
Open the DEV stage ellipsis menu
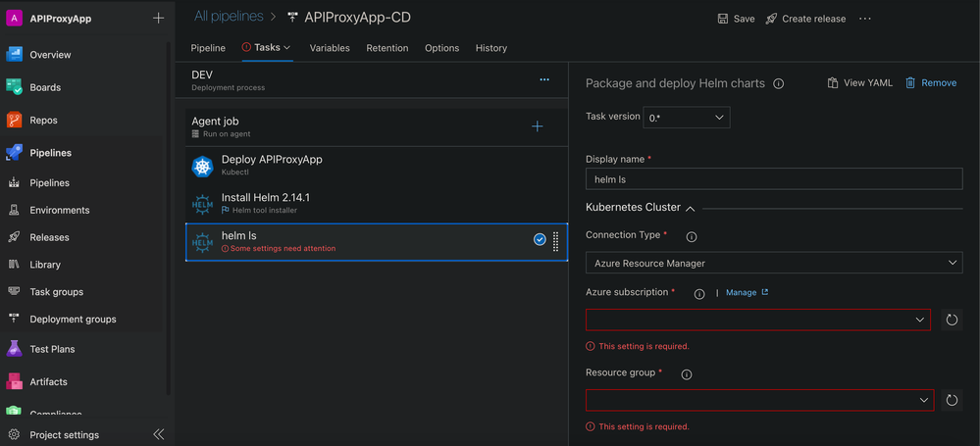tap(544, 80)
